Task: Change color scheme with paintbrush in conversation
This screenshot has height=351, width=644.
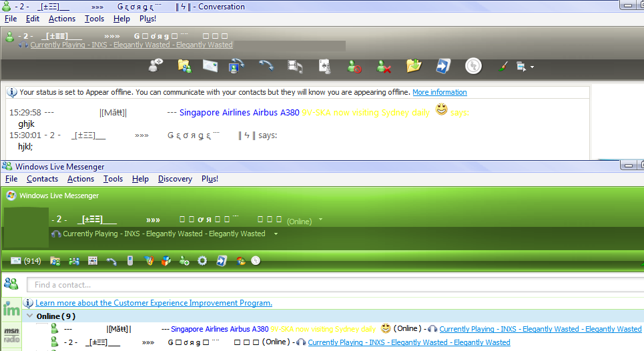Action: coord(503,66)
